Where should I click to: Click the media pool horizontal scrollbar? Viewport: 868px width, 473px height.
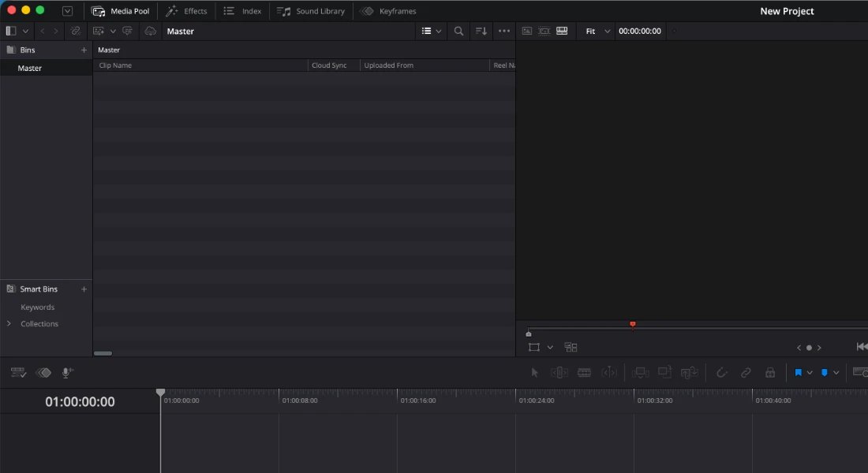tap(103, 353)
